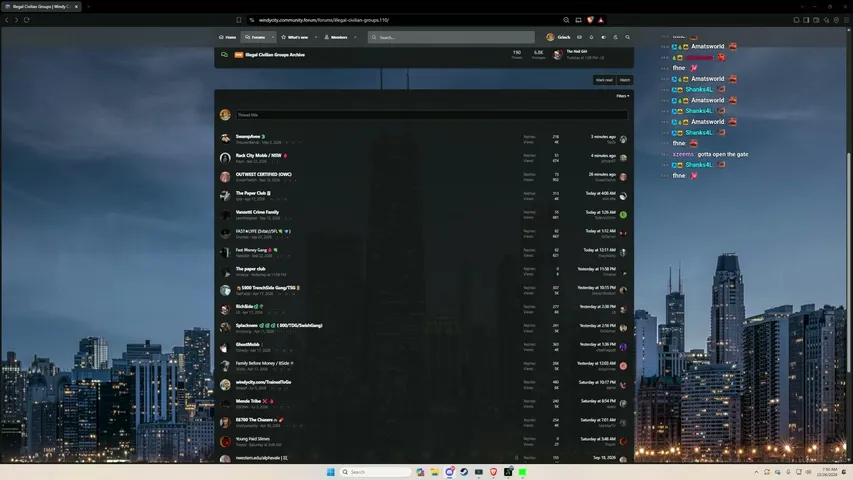Image resolution: width=853 pixels, height=480 pixels.
Task: Focus the forum Search field
Action: [x=451, y=37]
